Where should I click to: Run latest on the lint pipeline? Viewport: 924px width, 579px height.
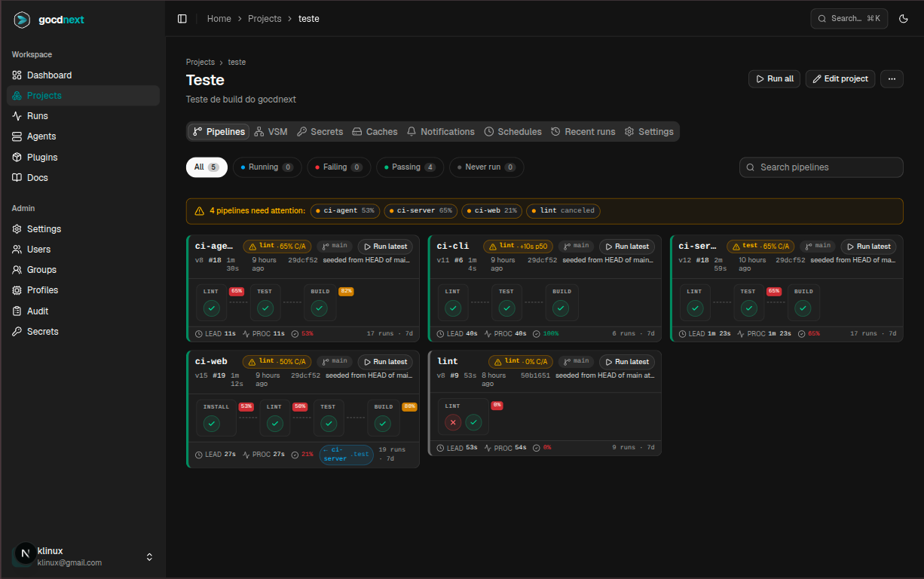(x=627, y=362)
